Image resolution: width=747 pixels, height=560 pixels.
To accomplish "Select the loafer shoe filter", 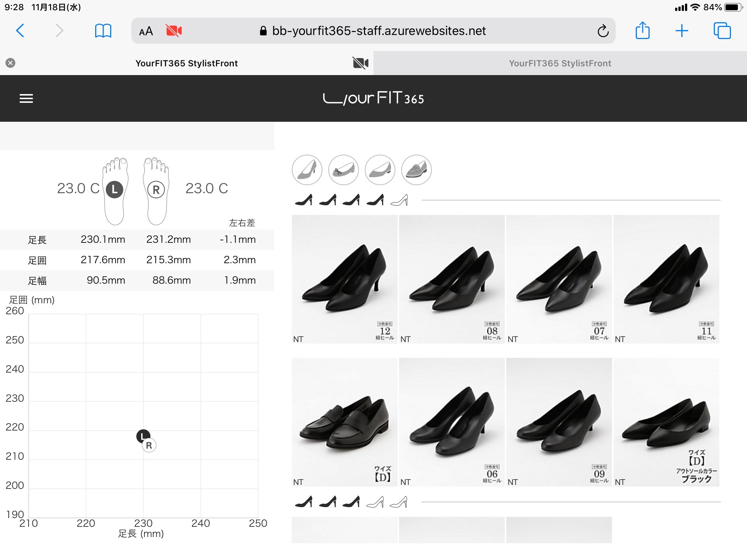I will tap(417, 170).
